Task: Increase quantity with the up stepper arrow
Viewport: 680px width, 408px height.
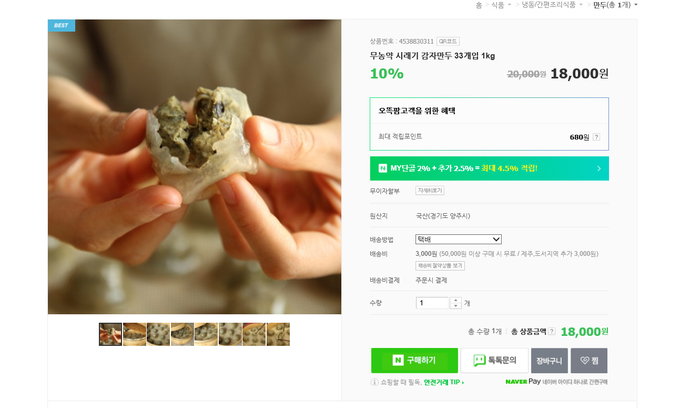Action: click(455, 300)
